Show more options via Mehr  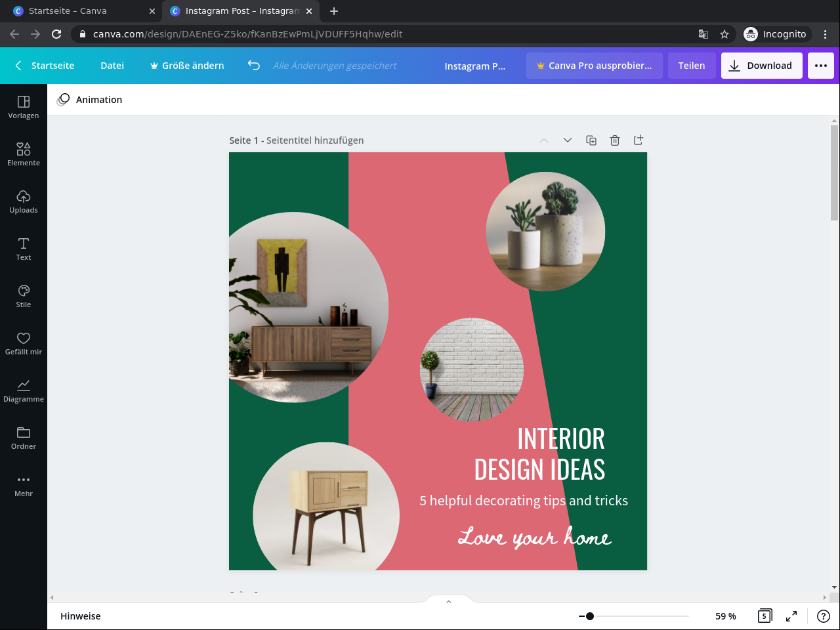(x=24, y=485)
